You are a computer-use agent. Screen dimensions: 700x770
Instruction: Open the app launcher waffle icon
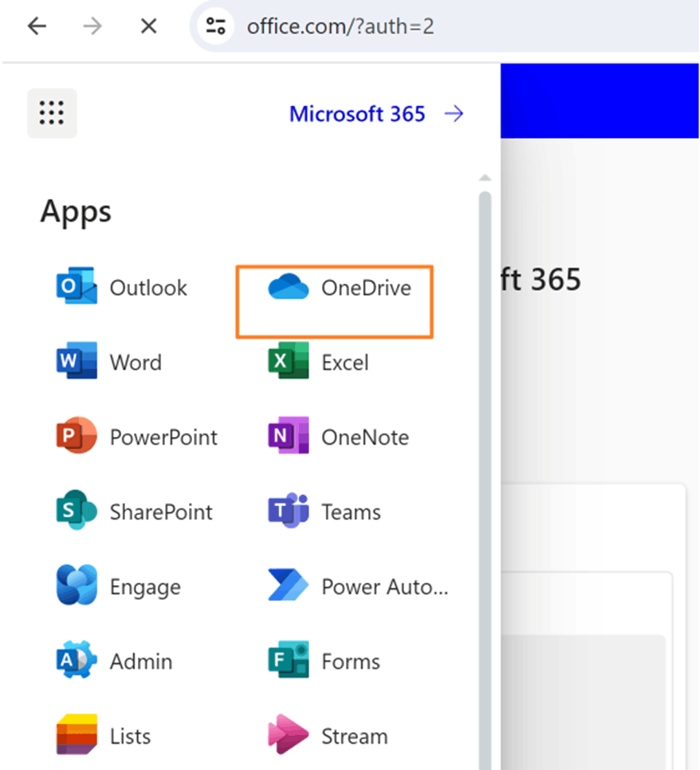52,113
